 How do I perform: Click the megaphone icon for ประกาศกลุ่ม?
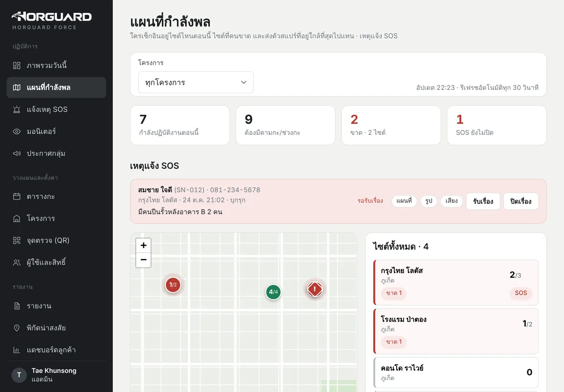[17, 153]
